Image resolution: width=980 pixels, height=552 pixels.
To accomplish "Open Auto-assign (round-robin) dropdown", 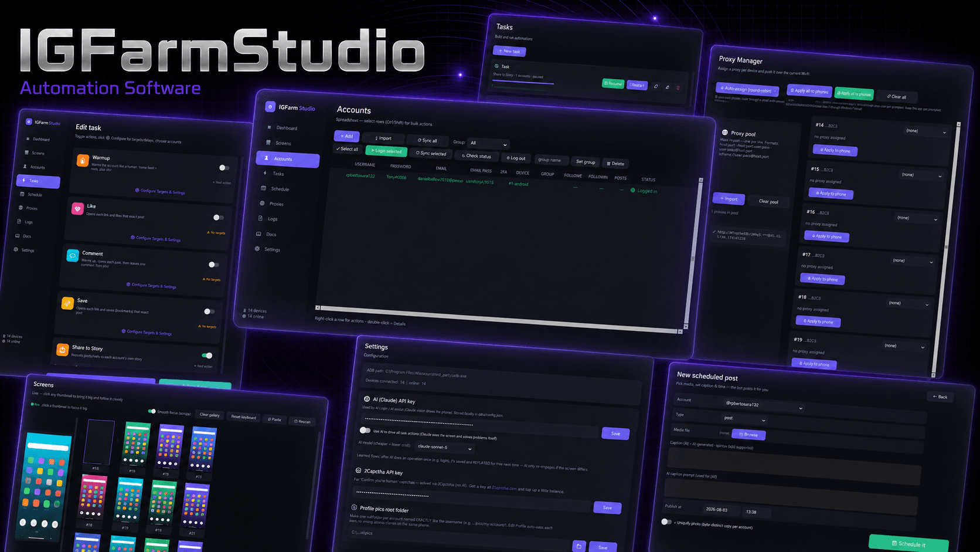I will tap(747, 90).
